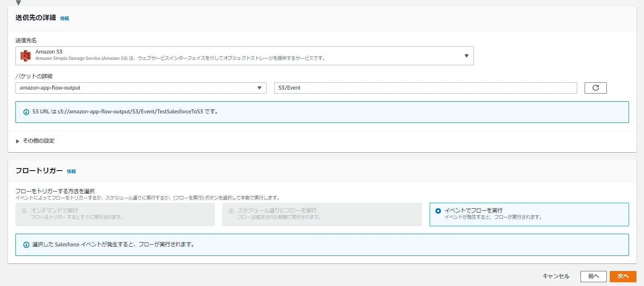This screenshot has height=286, width=644.
Task: Click the 送信先名 label
Action: pyautogui.click(x=26, y=40)
